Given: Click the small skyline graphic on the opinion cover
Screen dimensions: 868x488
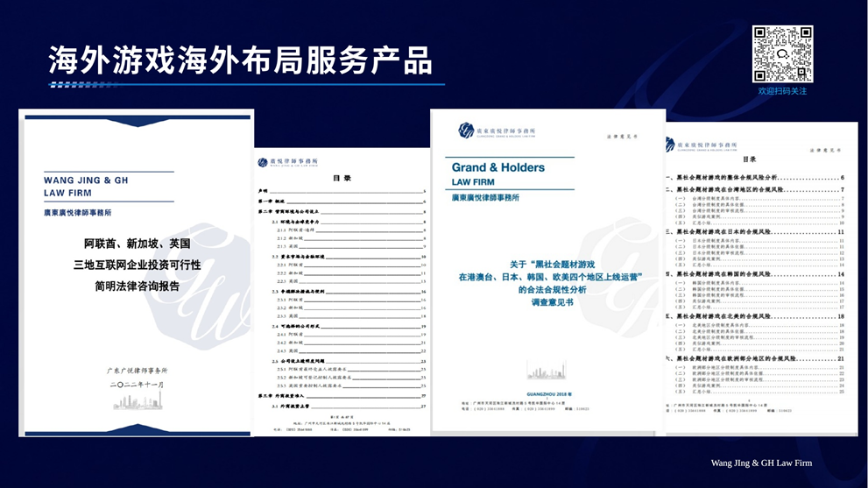Looking at the screenshot, I should [x=547, y=371].
